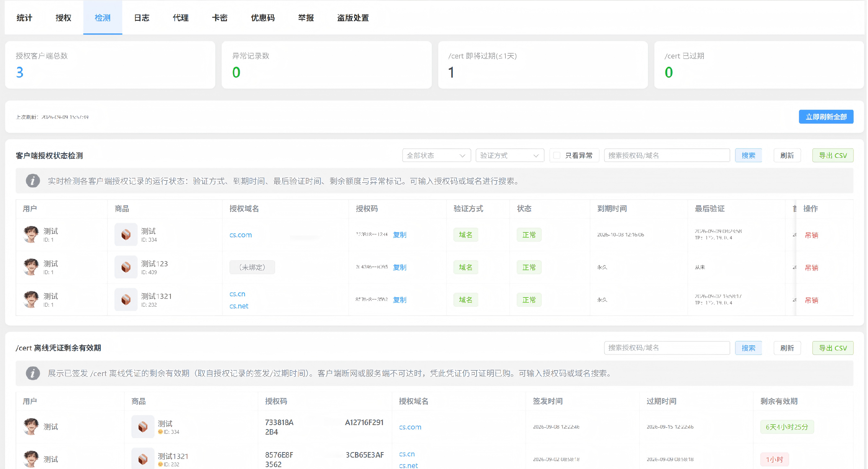
Task: Switch to the 优惠码 tab
Action: (263, 18)
